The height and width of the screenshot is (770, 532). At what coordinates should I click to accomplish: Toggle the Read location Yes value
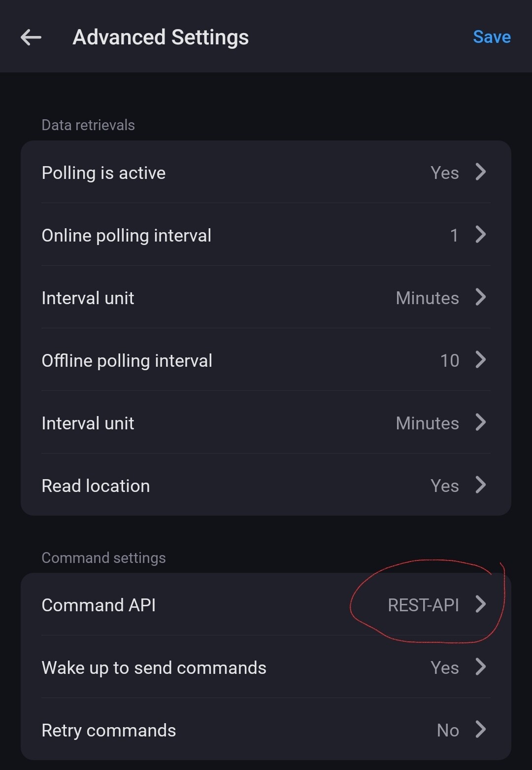444,486
